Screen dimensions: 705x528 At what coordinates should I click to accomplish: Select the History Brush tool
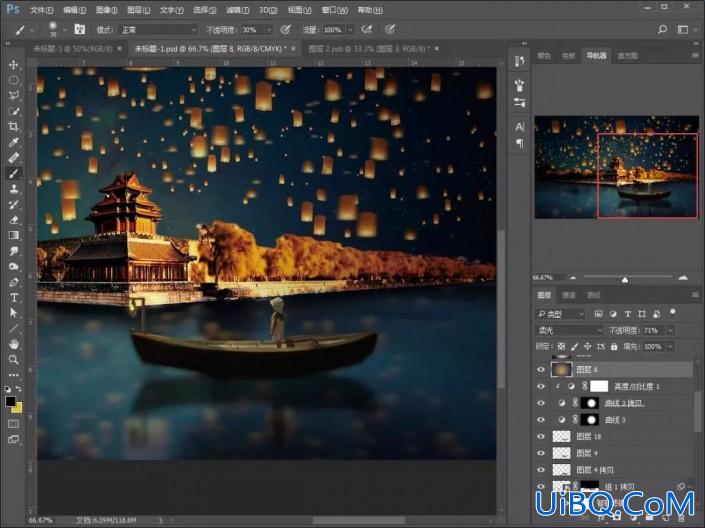(x=13, y=204)
